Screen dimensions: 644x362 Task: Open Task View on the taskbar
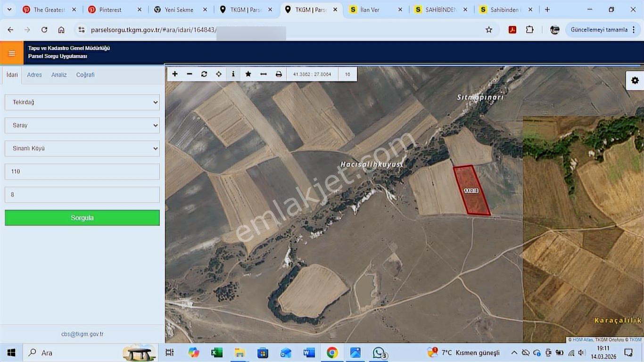[x=170, y=353]
